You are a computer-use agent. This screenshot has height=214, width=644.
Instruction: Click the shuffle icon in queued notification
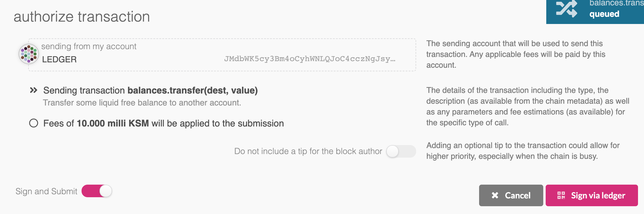click(x=566, y=9)
